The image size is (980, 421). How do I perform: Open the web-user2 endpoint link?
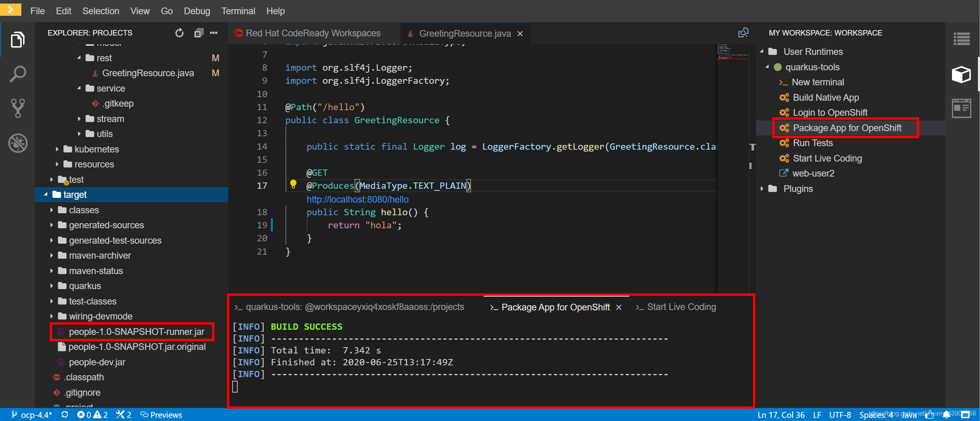coord(813,173)
